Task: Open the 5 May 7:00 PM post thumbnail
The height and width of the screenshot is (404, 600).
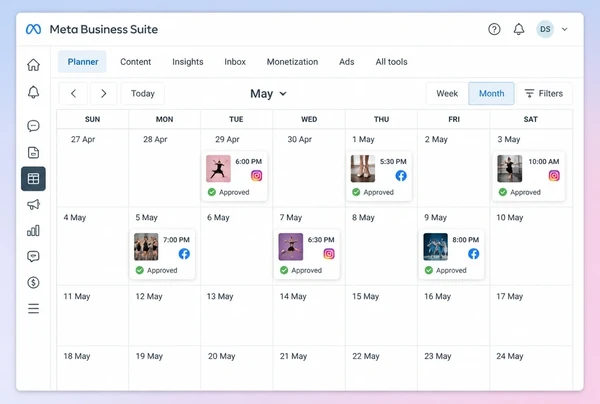Action: 146,247
